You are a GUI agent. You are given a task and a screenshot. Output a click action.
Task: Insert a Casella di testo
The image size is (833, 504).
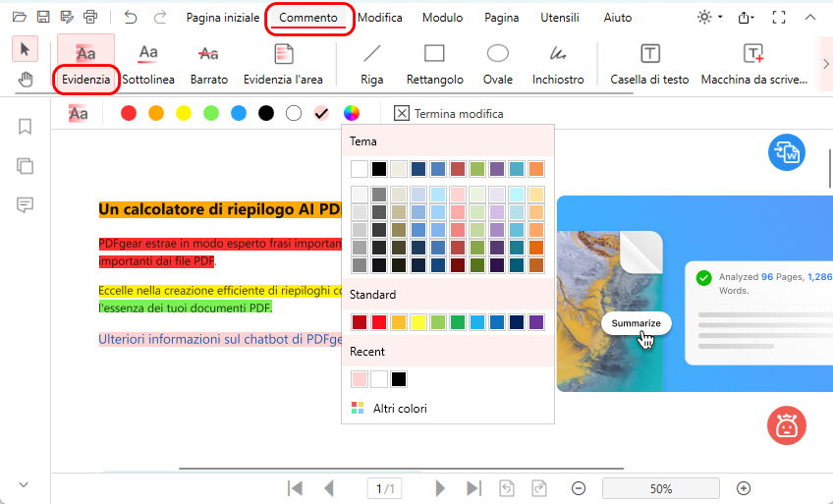(649, 65)
